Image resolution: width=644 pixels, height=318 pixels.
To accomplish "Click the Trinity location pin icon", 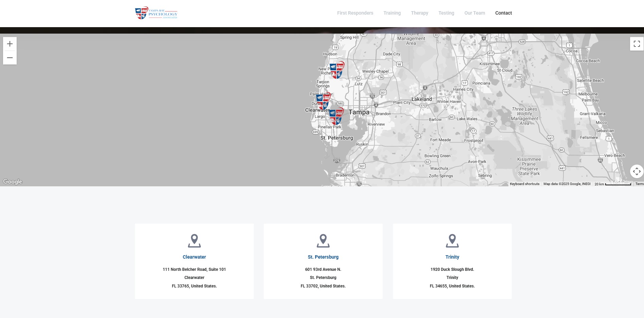I will tap(452, 241).
